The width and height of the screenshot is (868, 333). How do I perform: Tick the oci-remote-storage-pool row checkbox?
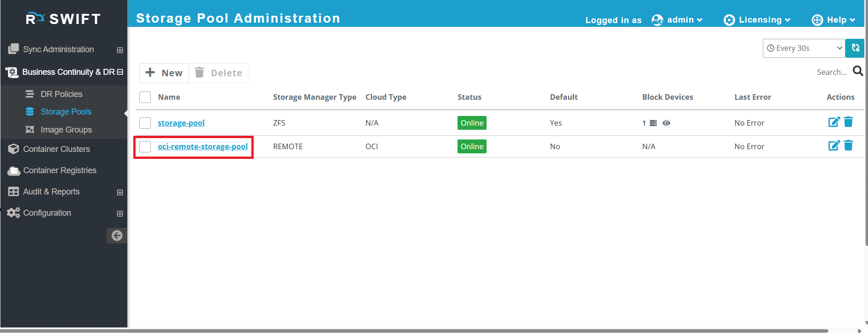coord(145,146)
